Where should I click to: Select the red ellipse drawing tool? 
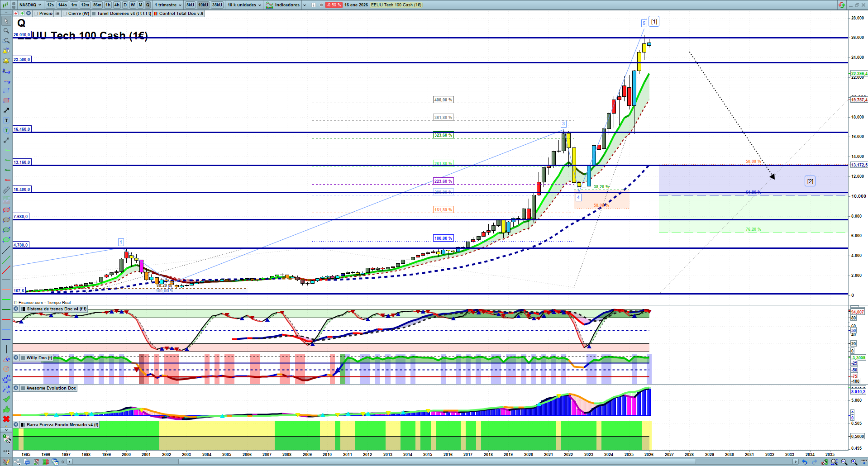click(x=6, y=210)
